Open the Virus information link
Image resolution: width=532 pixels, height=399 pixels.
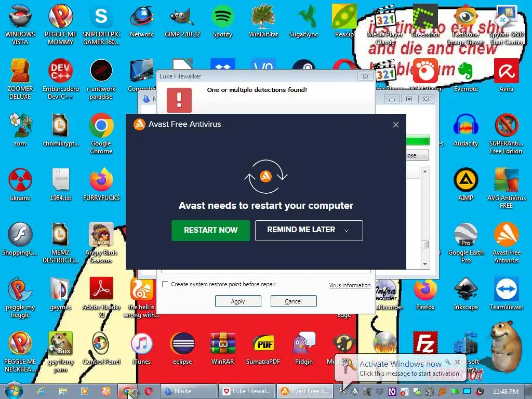pos(350,285)
